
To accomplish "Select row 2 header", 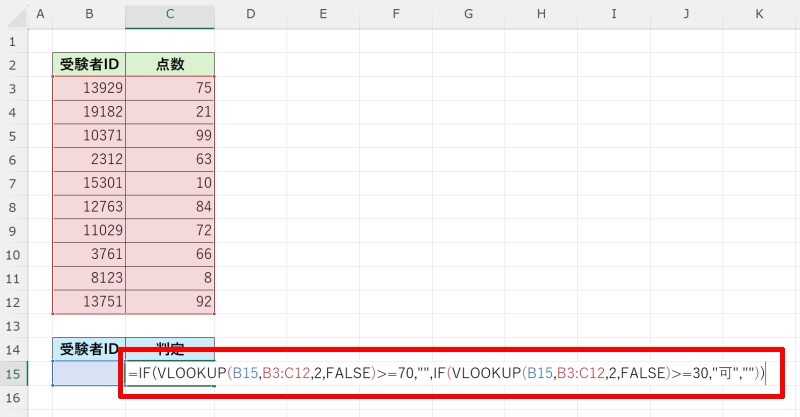I will [x=12, y=65].
